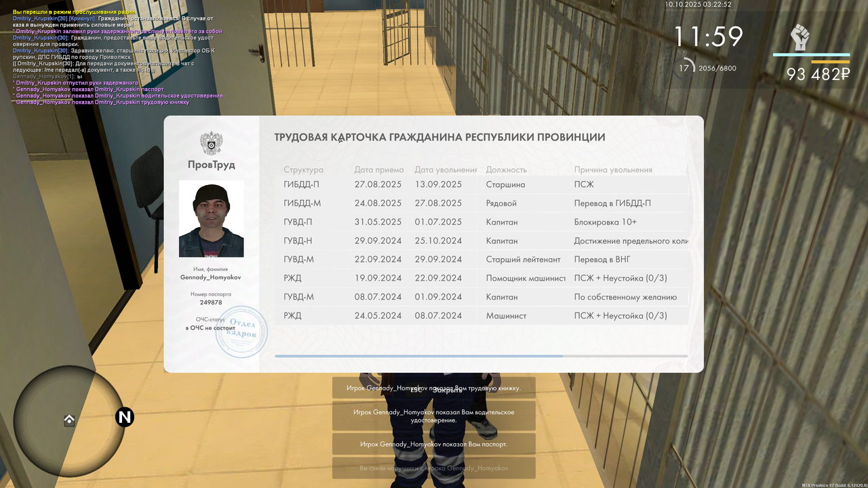868x488 pixels.
Task: Click the Дата приема column header
Action: (x=378, y=169)
